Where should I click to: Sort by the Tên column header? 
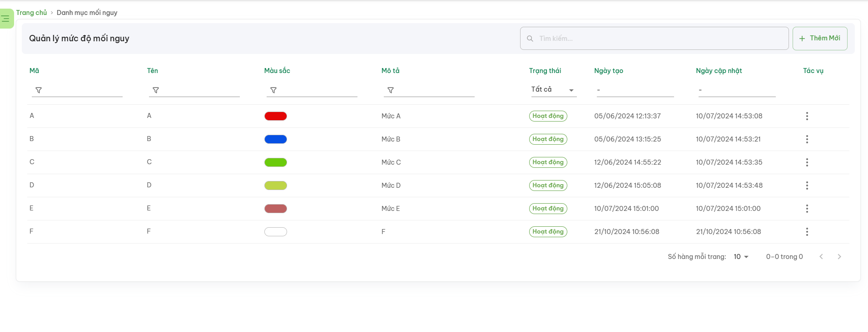[x=152, y=71]
